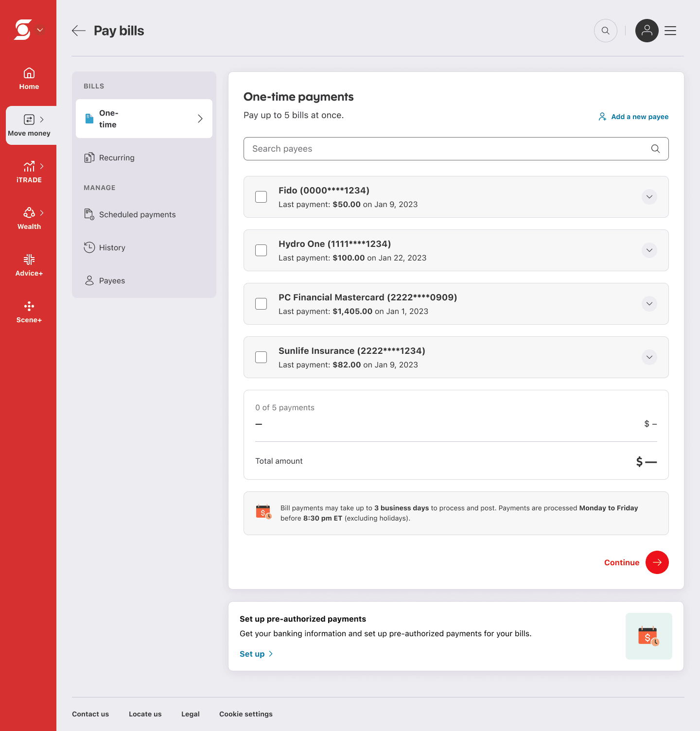
Task: Expand PC Financial Mastercard details
Action: [x=649, y=304]
